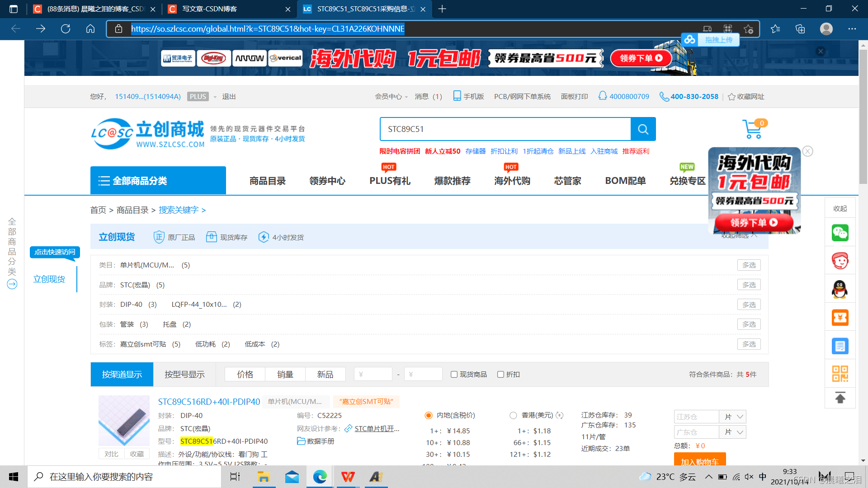This screenshot has width=868, height=488.
Task: Open the 领券中心 menu item
Action: pyautogui.click(x=327, y=181)
